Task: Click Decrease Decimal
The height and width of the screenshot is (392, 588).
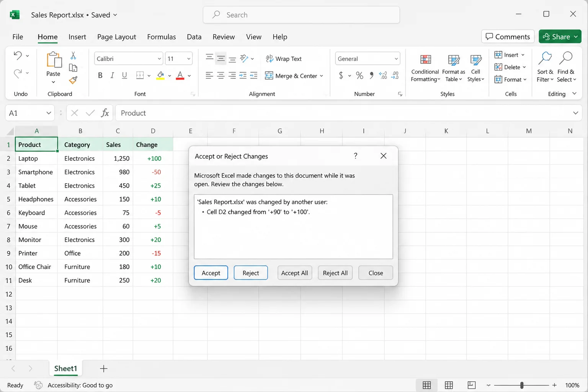Action: click(x=395, y=75)
